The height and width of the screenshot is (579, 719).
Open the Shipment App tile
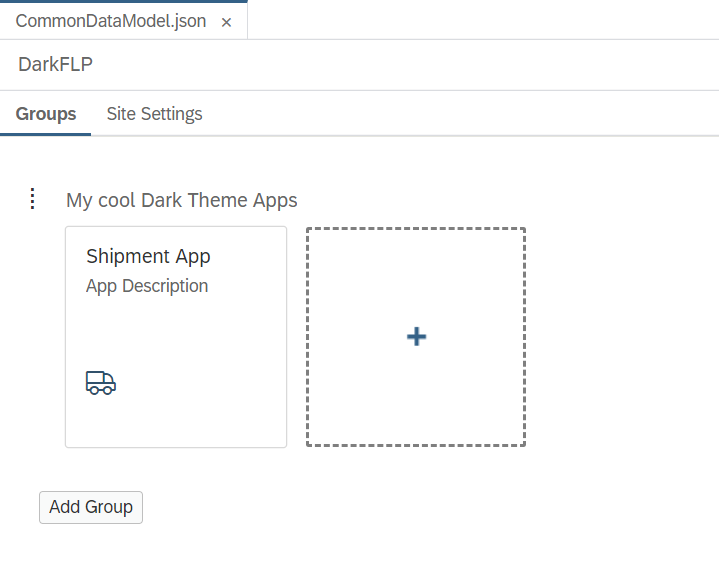[x=176, y=337]
